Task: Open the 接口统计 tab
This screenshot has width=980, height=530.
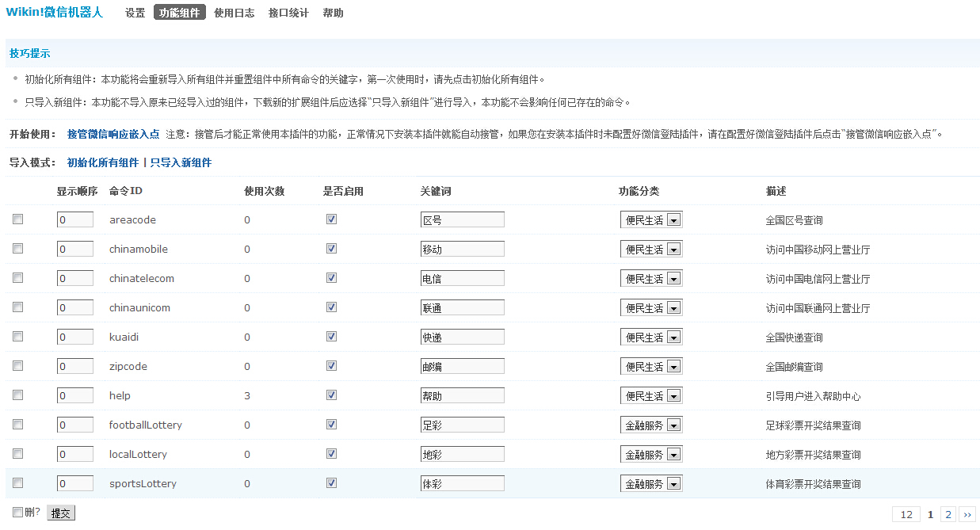Action: 288,13
